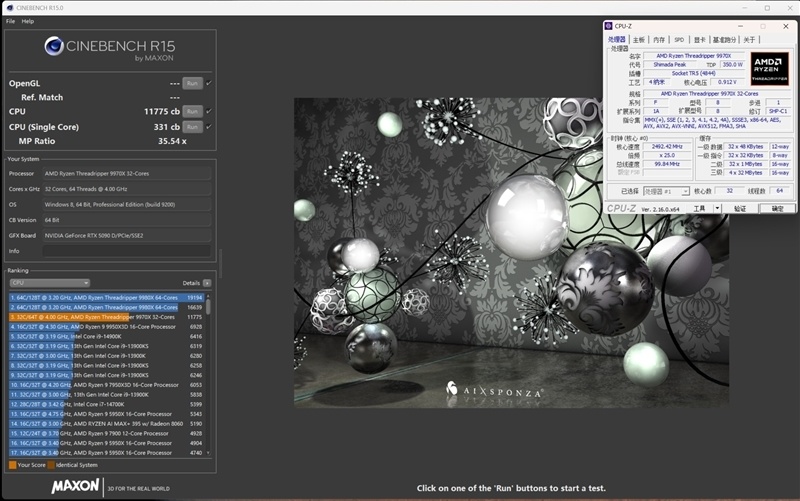Open the File menu

point(10,20)
